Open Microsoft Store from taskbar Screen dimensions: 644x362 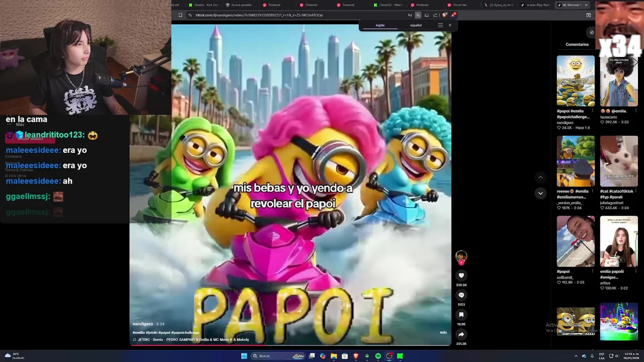[x=345, y=356]
